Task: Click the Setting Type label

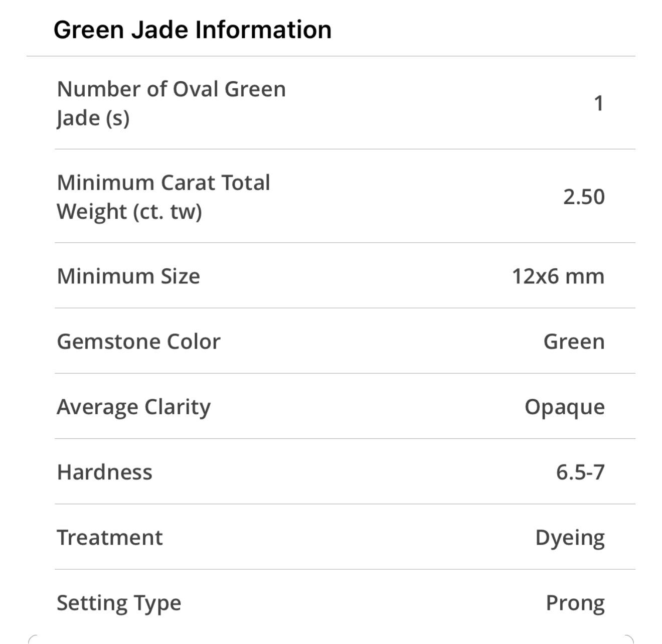Action: tap(118, 603)
